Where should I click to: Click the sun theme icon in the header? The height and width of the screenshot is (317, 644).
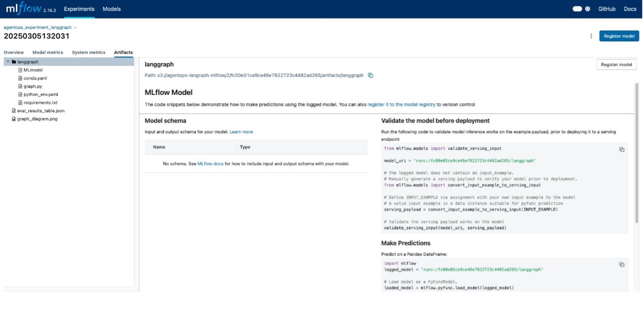click(588, 9)
